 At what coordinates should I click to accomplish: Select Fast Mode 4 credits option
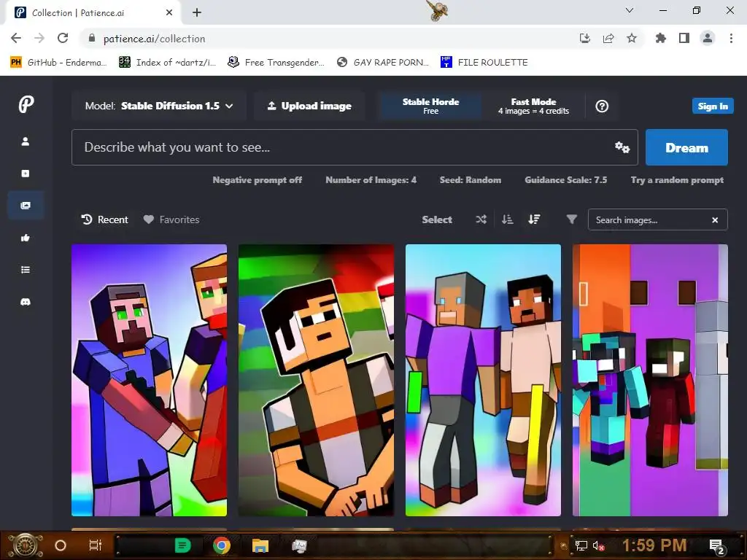(x=533, y=106)
